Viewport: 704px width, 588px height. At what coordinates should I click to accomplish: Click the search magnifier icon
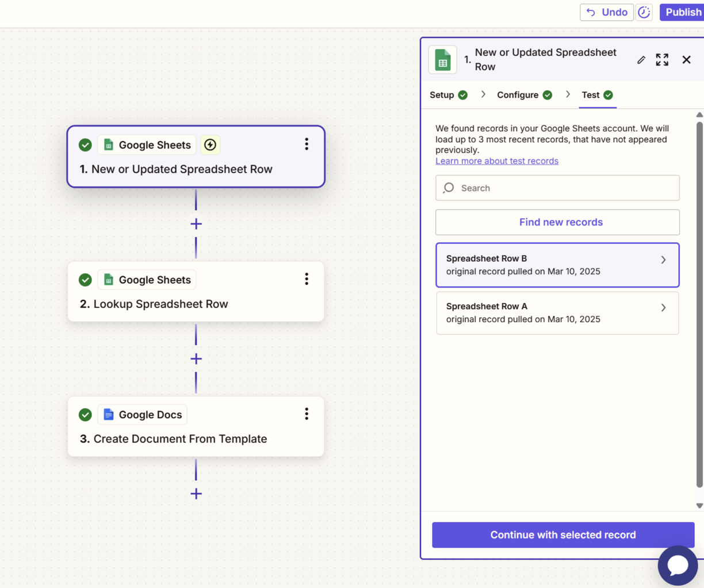[449, 188]
